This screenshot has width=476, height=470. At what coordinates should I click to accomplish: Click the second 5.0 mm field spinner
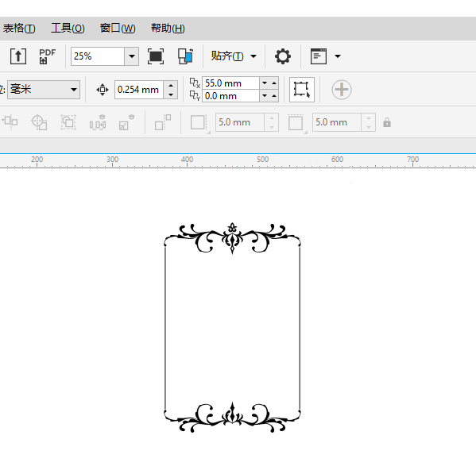(x=369, y=122)
